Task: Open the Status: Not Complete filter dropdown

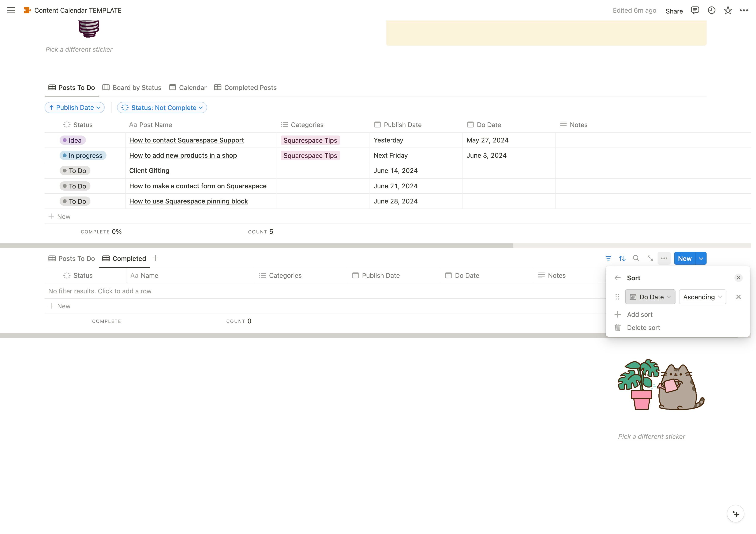Action: tap(162, 108)
